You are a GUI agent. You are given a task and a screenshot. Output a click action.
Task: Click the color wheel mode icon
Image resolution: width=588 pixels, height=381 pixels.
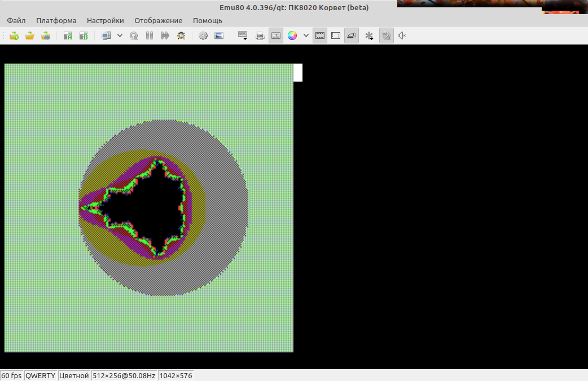point(292,36)
